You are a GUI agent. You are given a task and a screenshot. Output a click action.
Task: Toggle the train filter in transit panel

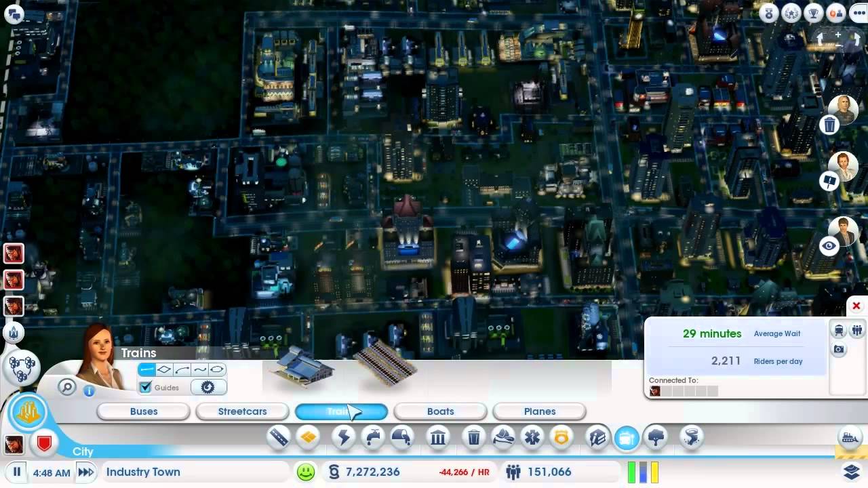coord(840,331)
